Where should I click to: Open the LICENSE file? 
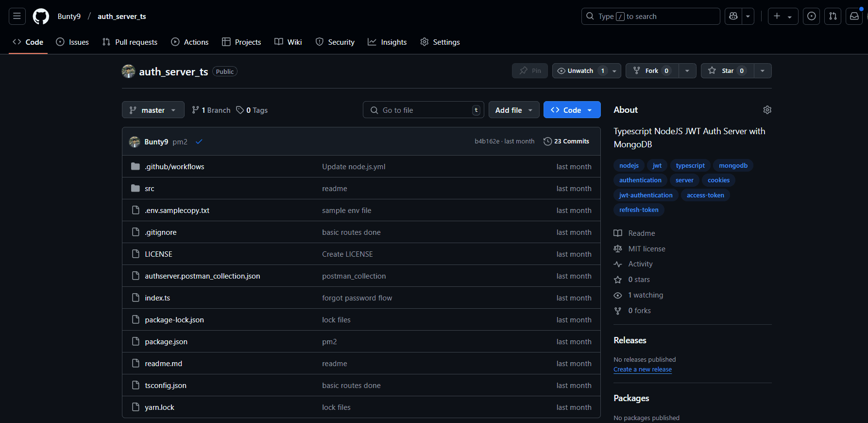(158, 254)
